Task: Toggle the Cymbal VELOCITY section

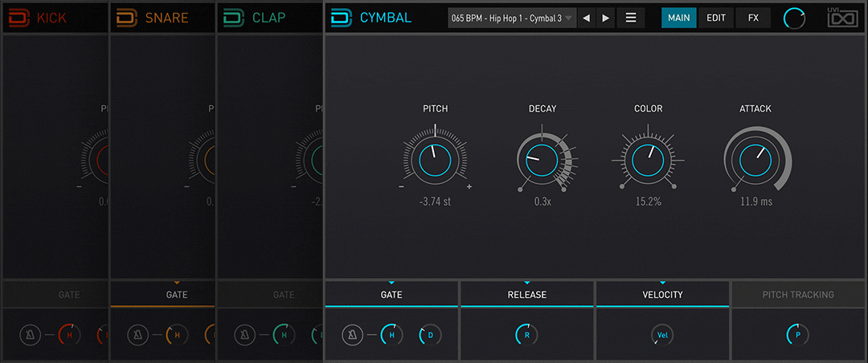Action: click(x=662, y=295)
